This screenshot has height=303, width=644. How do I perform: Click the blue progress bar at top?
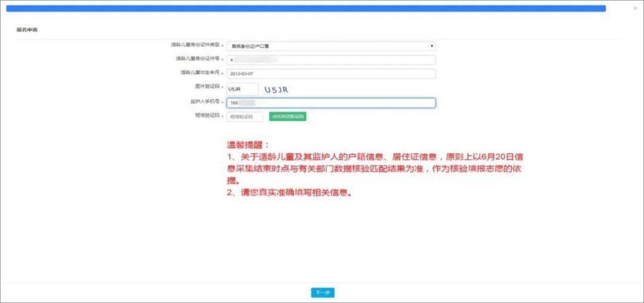pos(306,8)
